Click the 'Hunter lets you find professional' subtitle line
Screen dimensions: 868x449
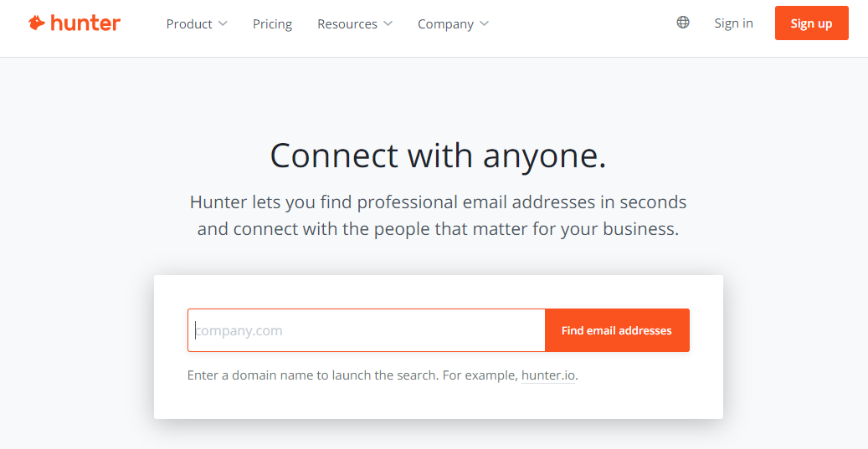(x=438, y=202)
